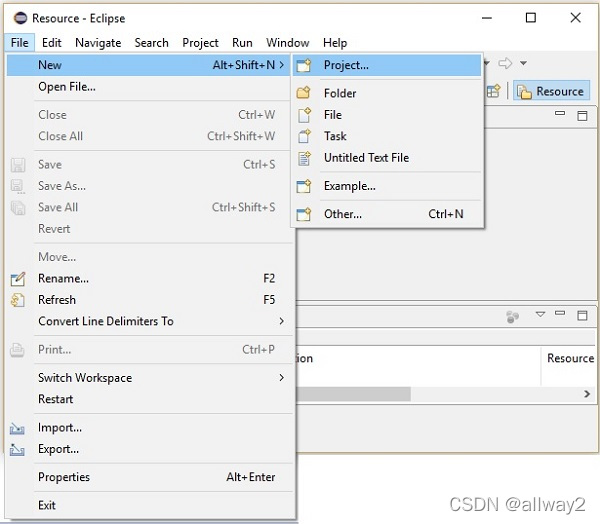Choose Refresh in File menu
The image size is (600, 524).
pos(148,300)
